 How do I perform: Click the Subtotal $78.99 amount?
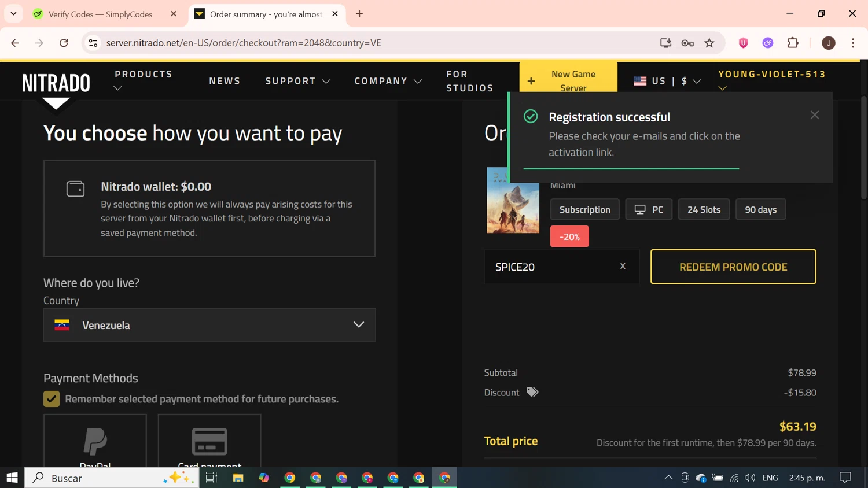pos(802,372)
